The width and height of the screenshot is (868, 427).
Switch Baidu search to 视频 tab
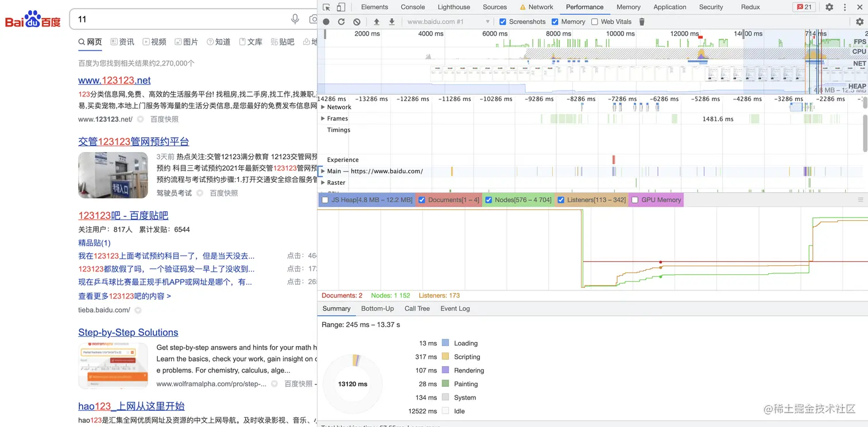click(x=154, y=42)
